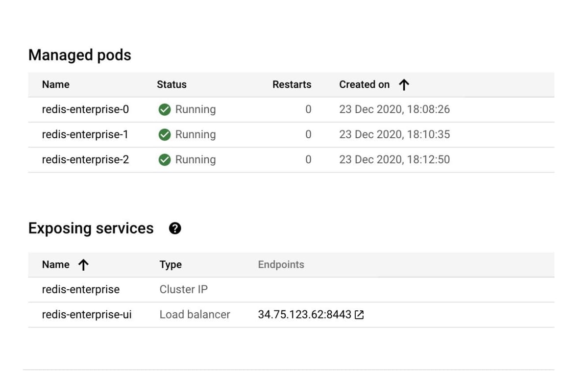
Task: Toggle descending sort on Created on header
Action: tap(365, 84)
